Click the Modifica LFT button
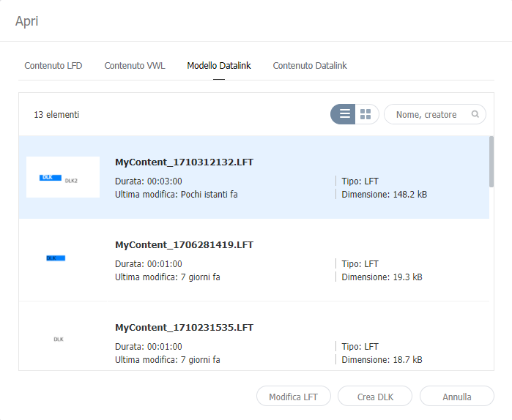The width and height of the screenshot is (512, 420). coord(293,397)
